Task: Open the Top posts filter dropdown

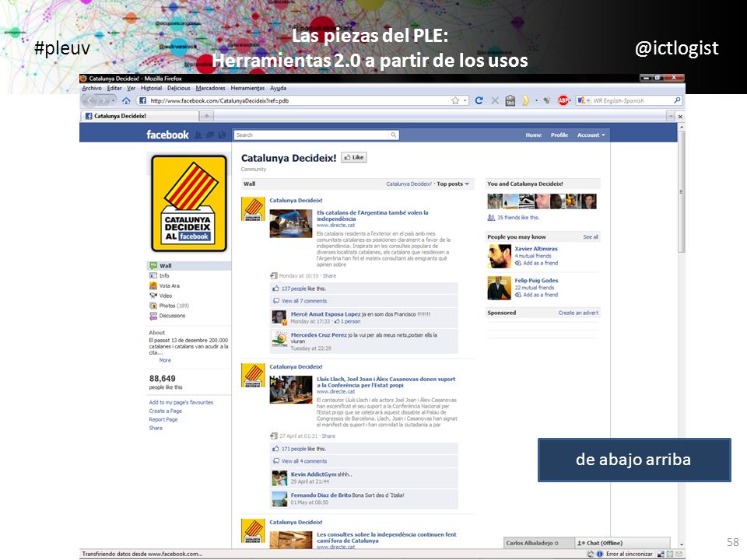Action: [x=453, y=184]
